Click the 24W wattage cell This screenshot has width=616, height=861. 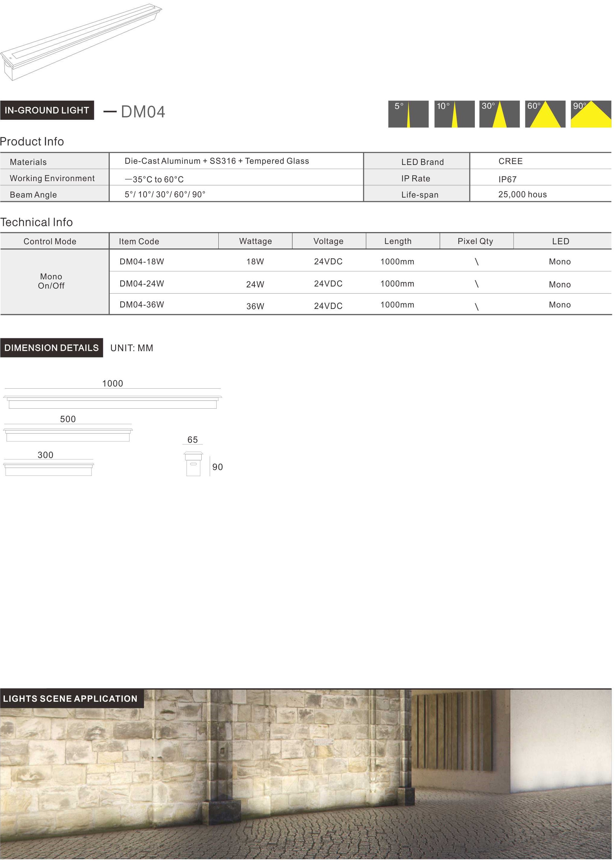pos(255,284)
